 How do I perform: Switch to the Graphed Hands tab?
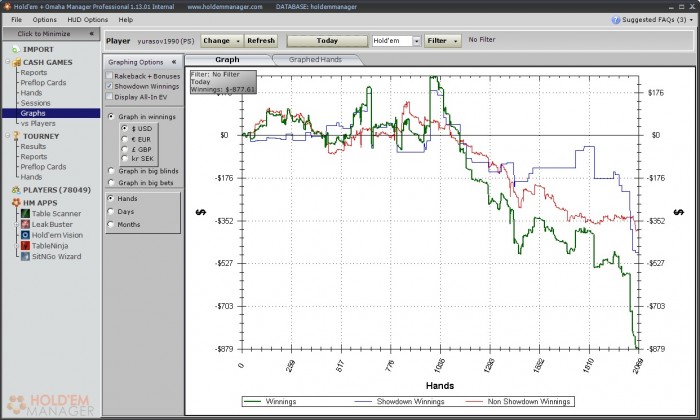click(x=317, y=60)
